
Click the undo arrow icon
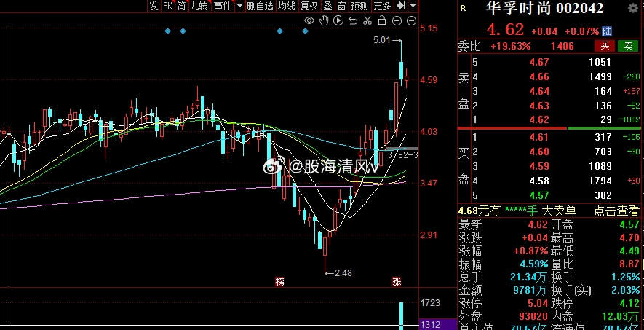coord(353,20)
